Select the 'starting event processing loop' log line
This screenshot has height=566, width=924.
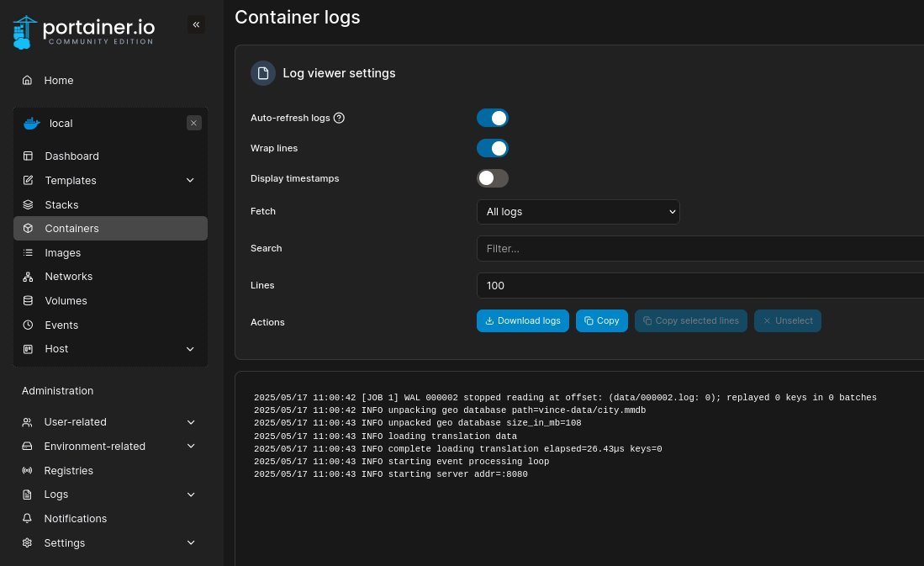click(401, 462)
